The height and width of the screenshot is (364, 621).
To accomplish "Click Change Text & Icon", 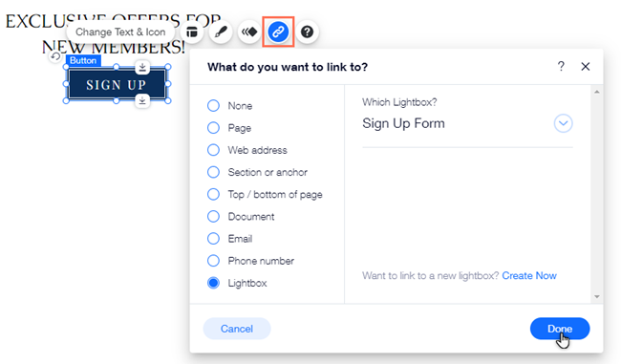I will pos(120,32).
